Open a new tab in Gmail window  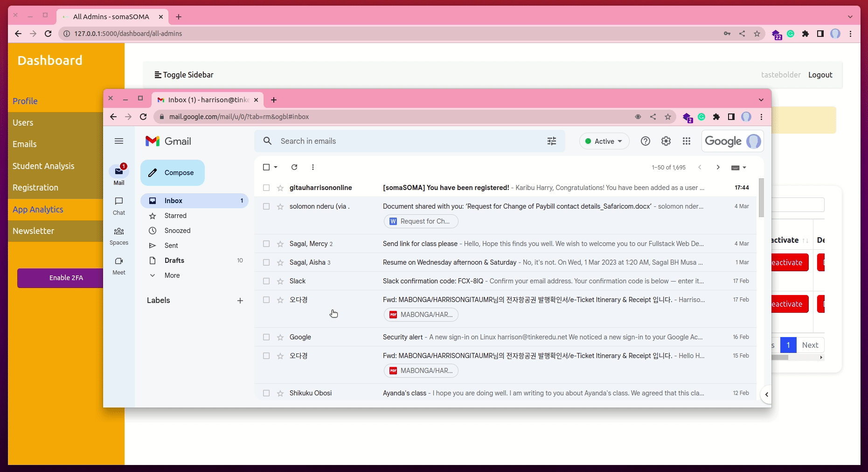(x=274, y=100)
